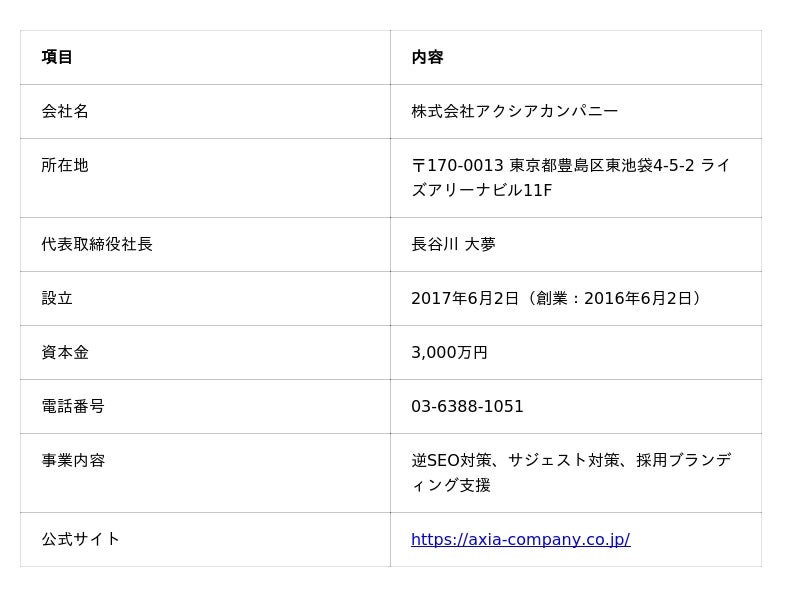This screenshot has height=597, width=800.
Task: Select the 代表取締役社長 label cell
Action: click(x=97, y=244)
